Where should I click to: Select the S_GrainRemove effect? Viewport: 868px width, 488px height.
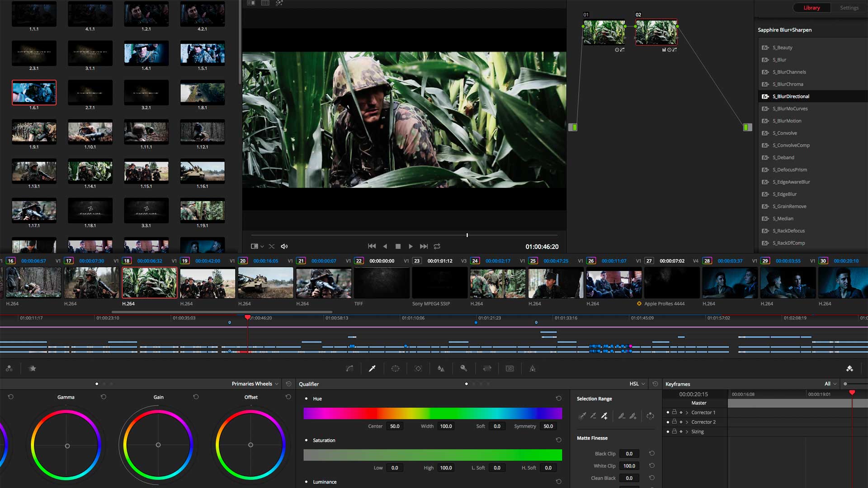point(813,206)
